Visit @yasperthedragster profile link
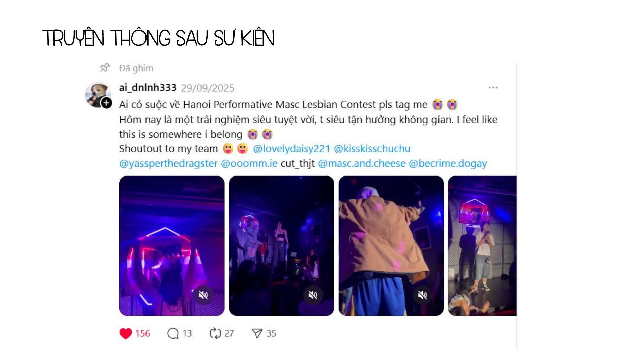This screenshot has width=644, height=362. click(169, 163)
